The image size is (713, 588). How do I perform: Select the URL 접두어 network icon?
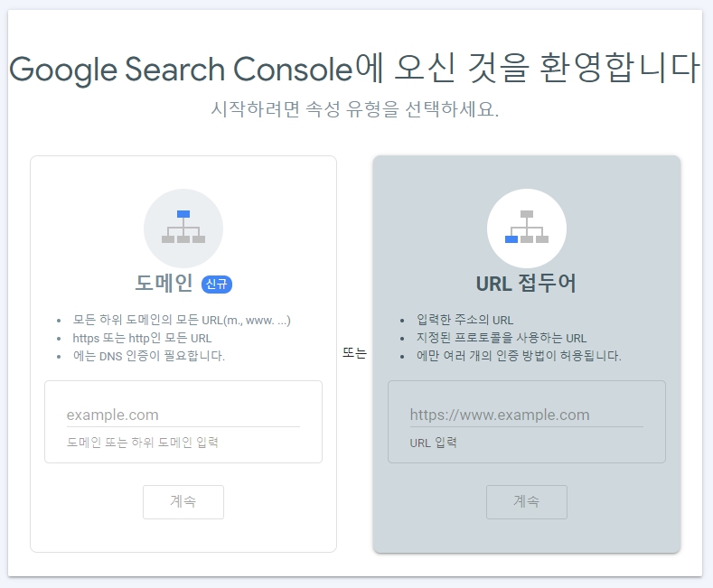click(527, 228)
